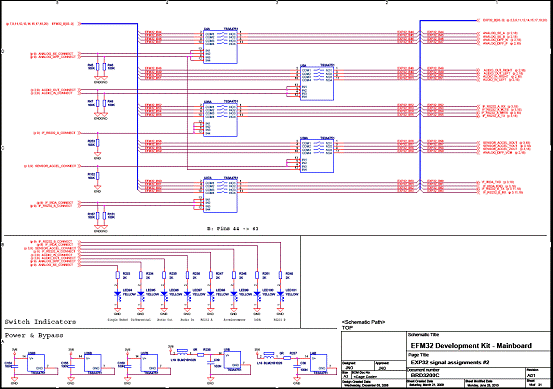Click the "Single Ended" LED caption
The image size is (553, 389).
pos(117,320)
